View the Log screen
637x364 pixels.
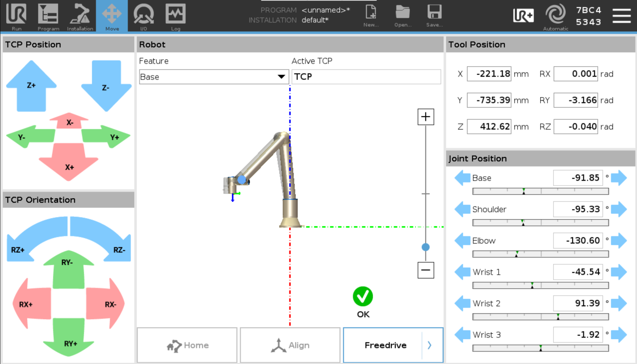pyautogui.click(x=175, y=17)
